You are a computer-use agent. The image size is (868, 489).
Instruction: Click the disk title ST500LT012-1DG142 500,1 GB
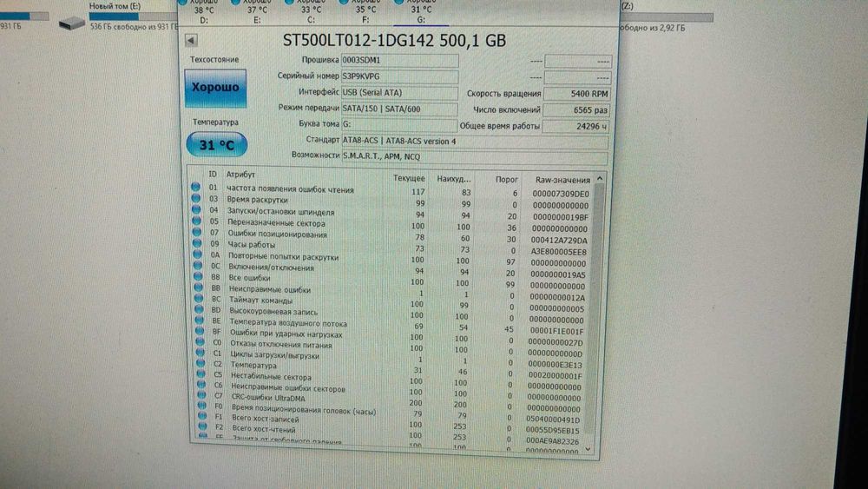pos(394,41)
